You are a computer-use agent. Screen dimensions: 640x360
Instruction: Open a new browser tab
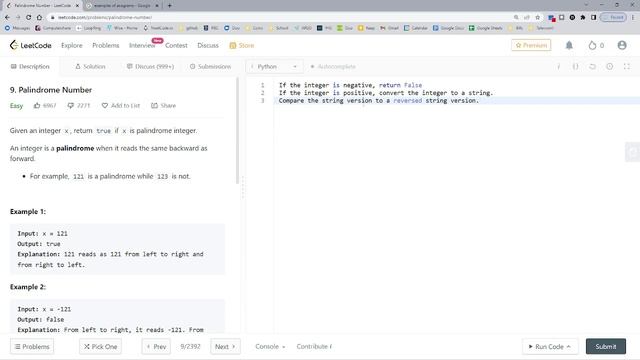point(169,6)
